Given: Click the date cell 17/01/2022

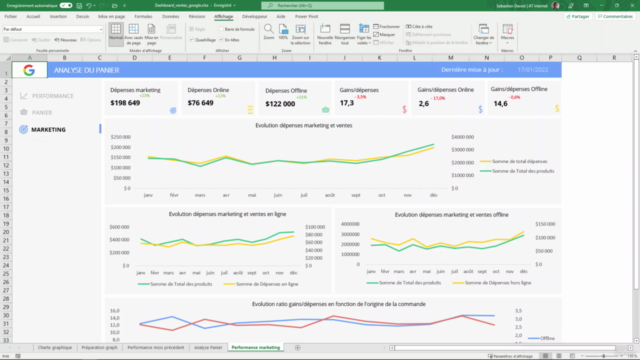Looking at the screenshot, I should (533, 70).
